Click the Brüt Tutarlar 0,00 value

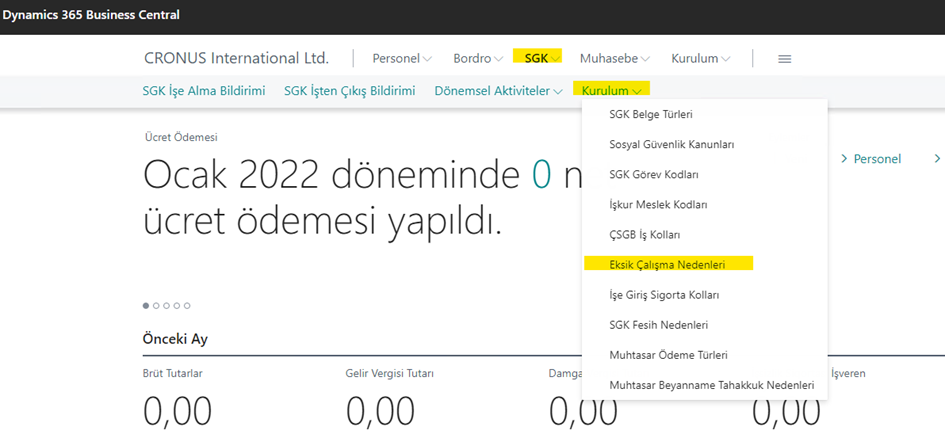pos(178,413)
